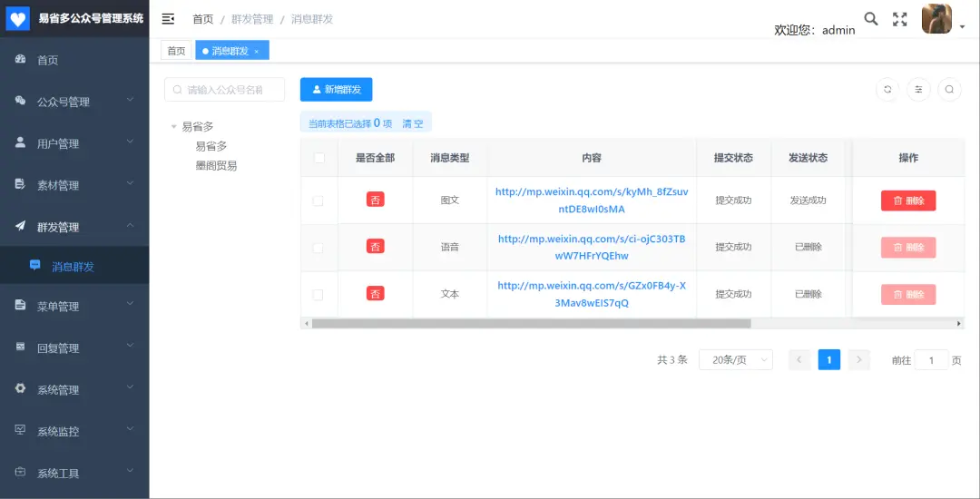Click the 系统工具 briefcase icon

click(20, 472)
